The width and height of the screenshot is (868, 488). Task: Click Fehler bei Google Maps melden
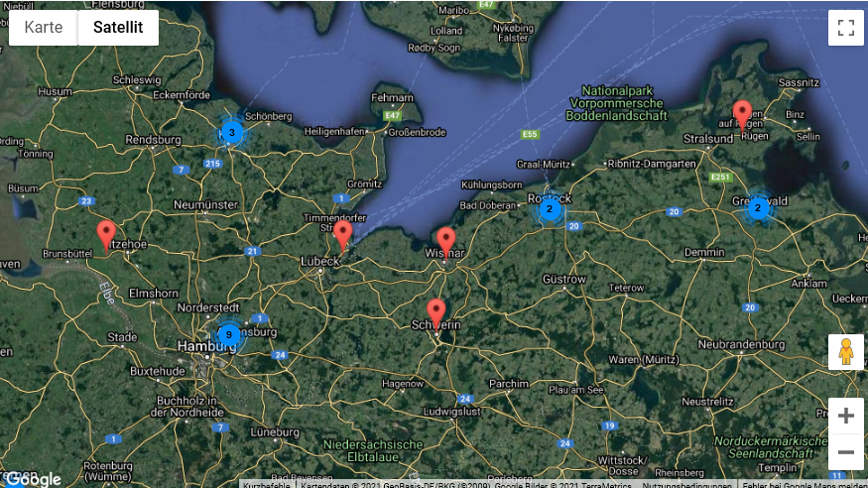(805, 484)
